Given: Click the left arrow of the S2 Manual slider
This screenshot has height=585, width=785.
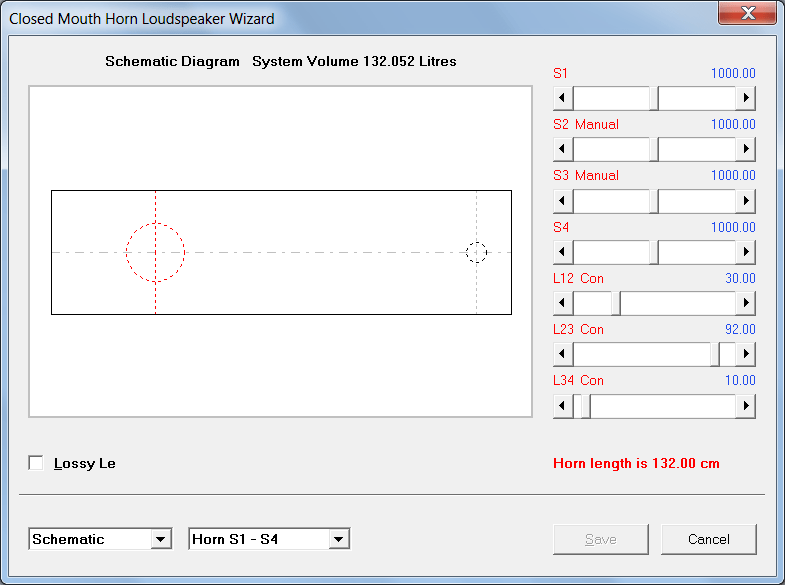Looking at the screenshot, I should [563, 149].
